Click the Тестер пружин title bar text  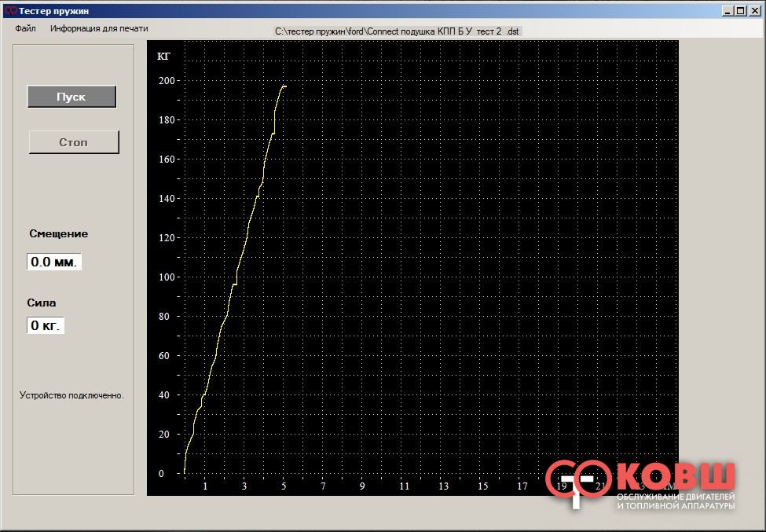pos(53,10)
